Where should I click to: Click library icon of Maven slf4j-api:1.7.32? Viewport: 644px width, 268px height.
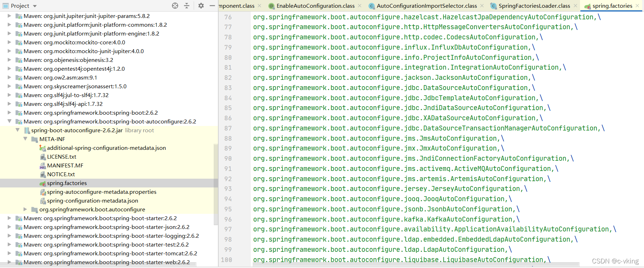click(x=19, y=104)
